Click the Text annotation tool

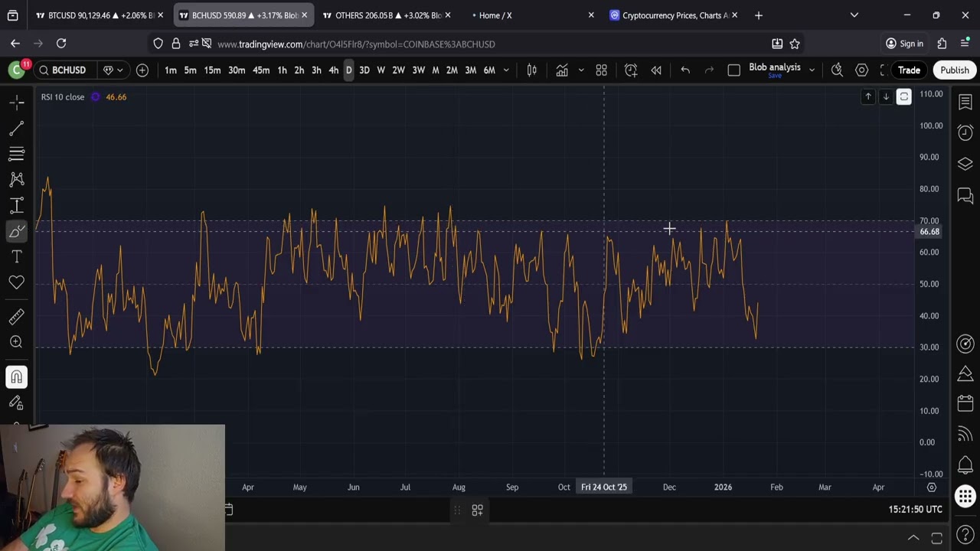point(16,256)
